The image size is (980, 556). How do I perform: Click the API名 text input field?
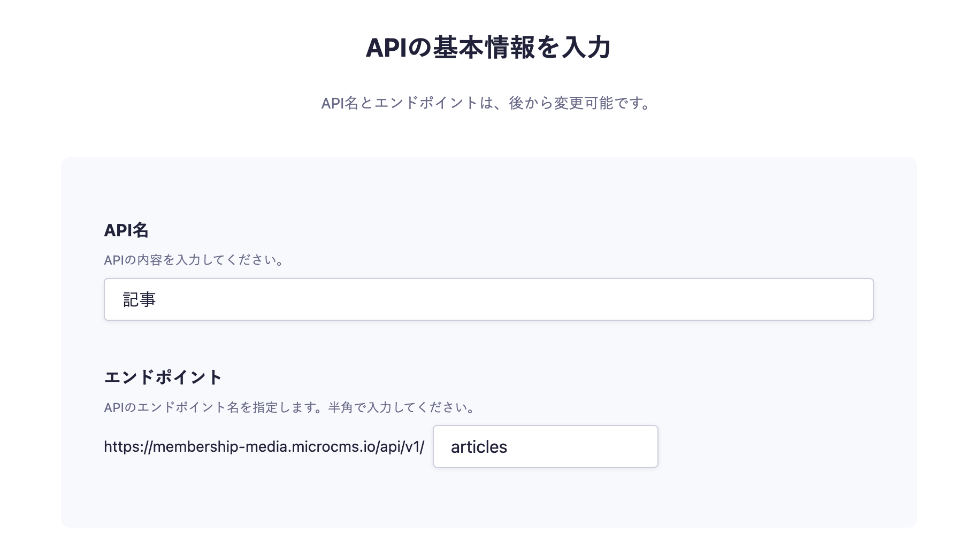click(x=488, y=299)
